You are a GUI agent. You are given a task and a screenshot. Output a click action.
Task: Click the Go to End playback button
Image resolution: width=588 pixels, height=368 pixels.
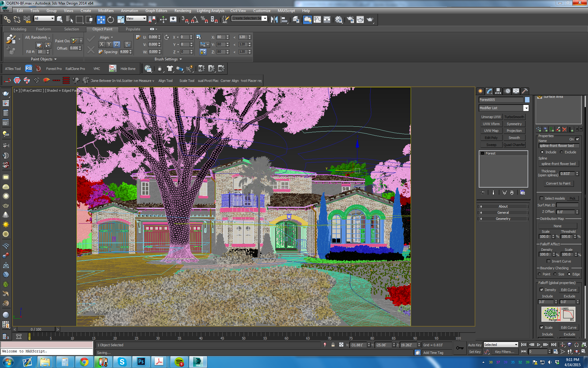pos(553,345)
